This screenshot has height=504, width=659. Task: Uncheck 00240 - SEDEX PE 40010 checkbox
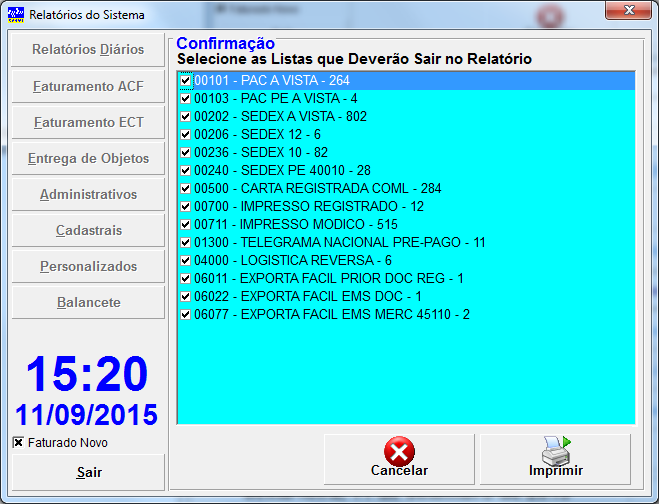(185, 171)
